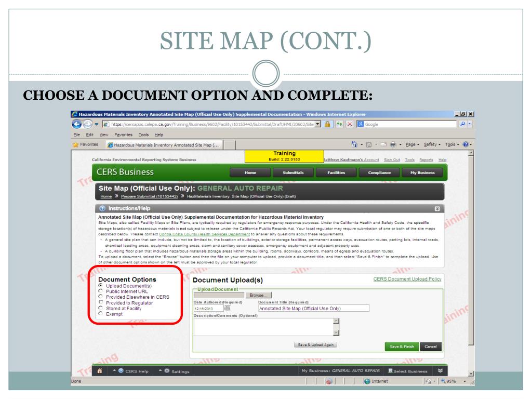The image size is (532, 399).
Task: Open the Favorites menu
Action: [x=124, y=135]
